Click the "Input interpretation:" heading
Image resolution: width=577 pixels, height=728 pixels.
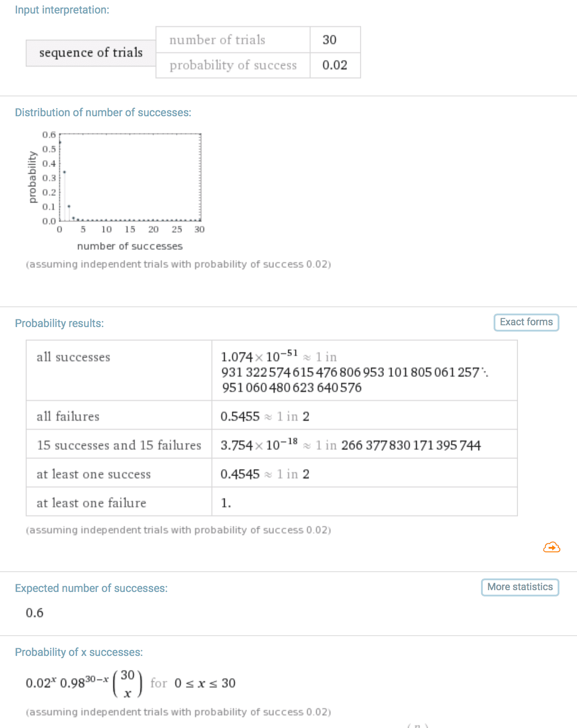tap(62, 10)
